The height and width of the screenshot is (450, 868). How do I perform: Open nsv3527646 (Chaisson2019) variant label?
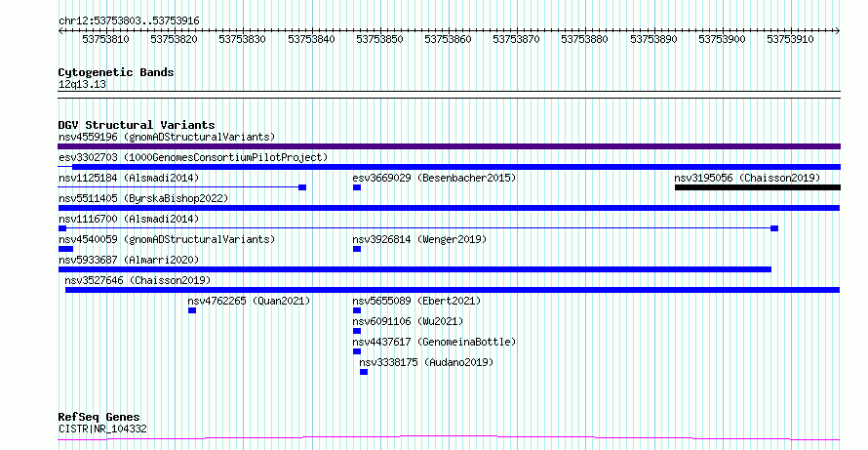[x=138, y=280]
